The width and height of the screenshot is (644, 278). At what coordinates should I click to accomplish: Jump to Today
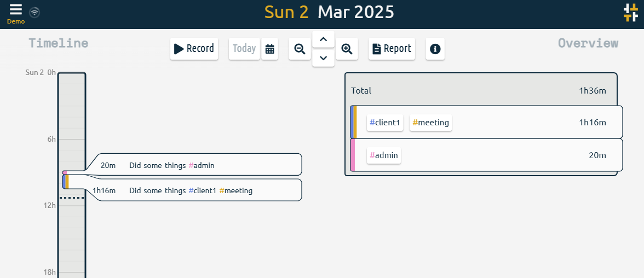pyautogui.click(x=244, y=49)
